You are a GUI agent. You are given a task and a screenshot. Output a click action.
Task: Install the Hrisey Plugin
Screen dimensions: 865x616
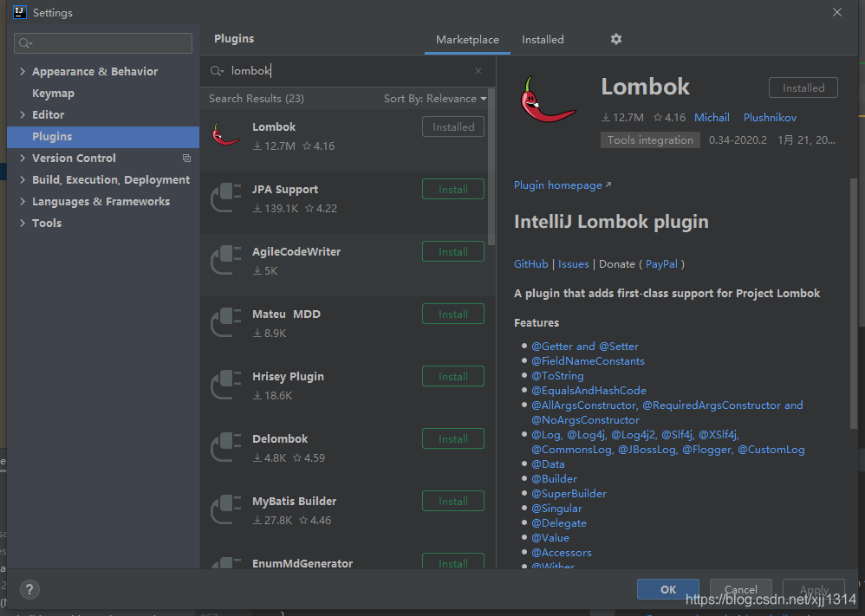453,376
